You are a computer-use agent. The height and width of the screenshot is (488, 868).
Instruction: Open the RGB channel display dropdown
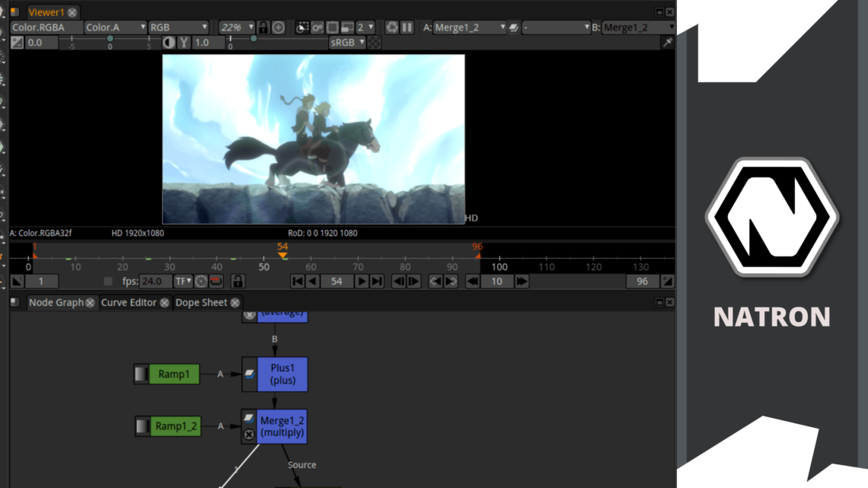(179, 27)
